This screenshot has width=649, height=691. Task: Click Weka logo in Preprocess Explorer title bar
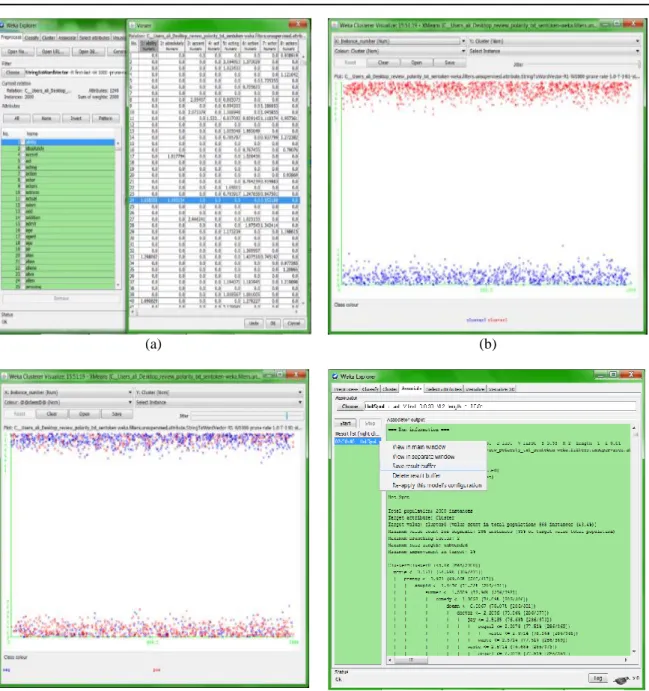(x=2, y=25)
